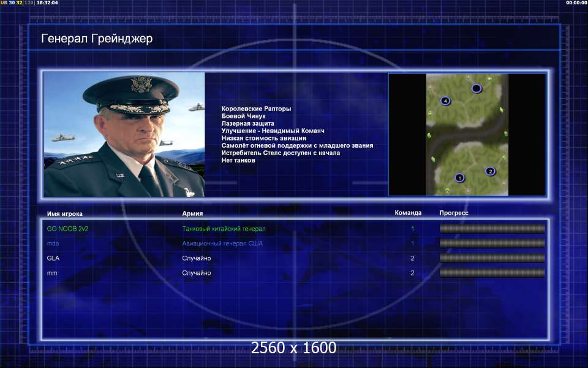Select player name 'mm'
The image size is (588, 368).
pos(52,273)
